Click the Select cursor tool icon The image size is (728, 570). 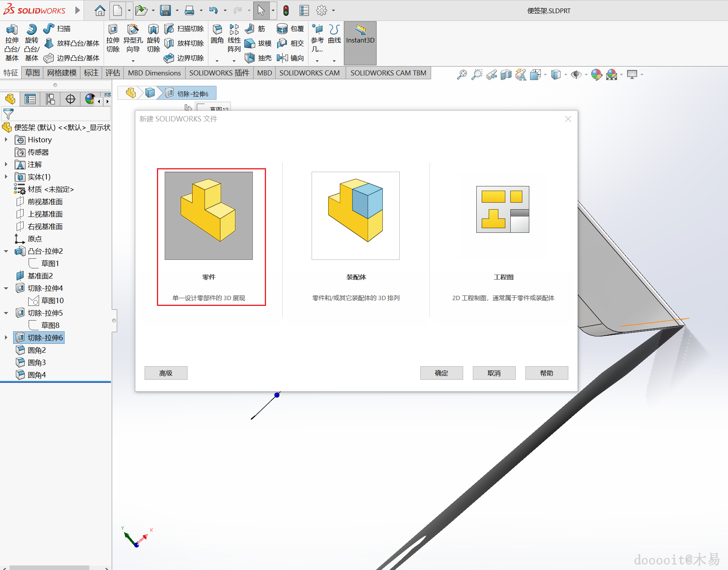(x=261, y=11)
